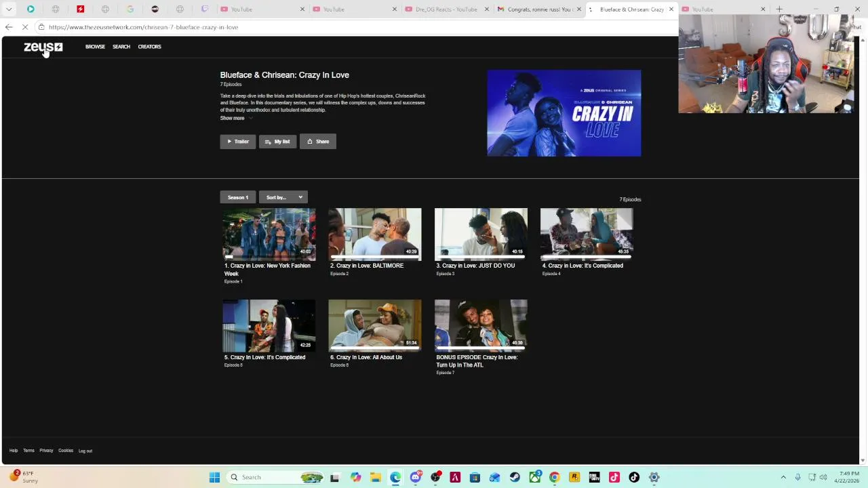Switch to the pinned red lightning tab

(80, 9)
